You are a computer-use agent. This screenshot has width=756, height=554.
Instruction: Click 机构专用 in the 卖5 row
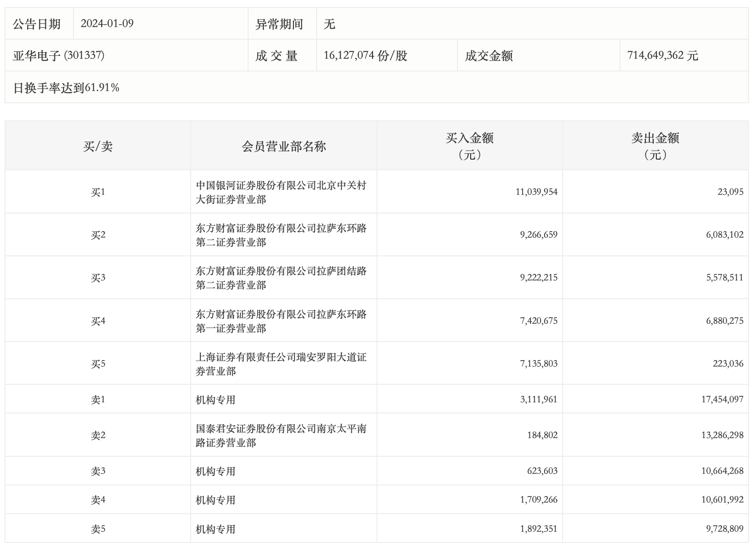point(215,529)
